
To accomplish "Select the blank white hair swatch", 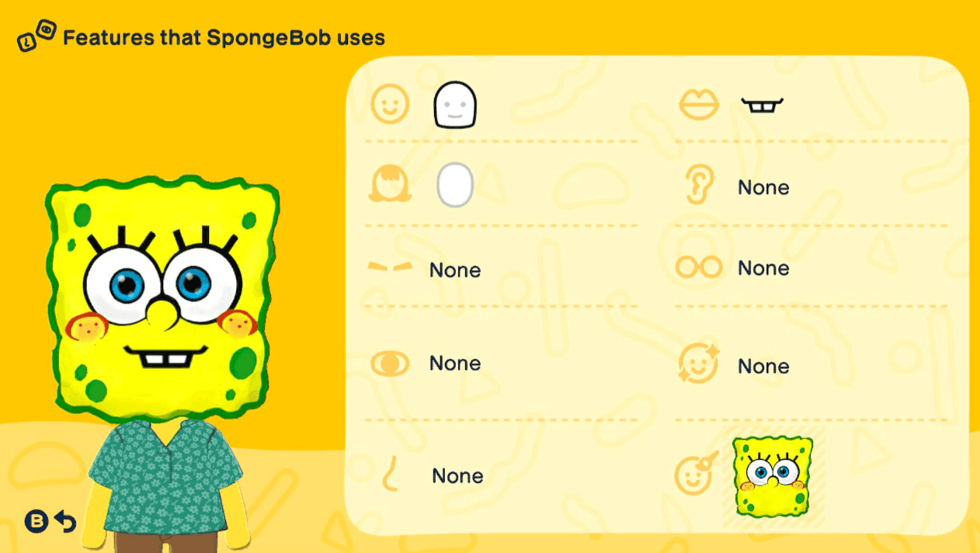I will (x=455, y=186).
